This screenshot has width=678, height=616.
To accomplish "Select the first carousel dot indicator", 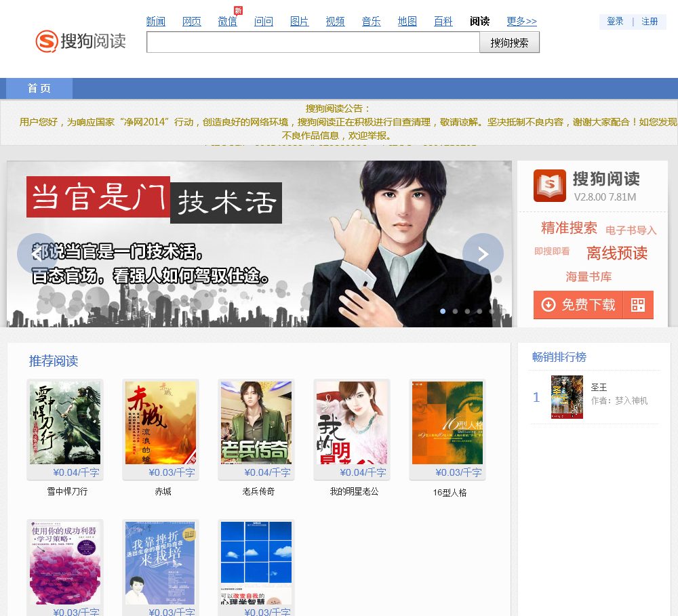I will [443, 311].
